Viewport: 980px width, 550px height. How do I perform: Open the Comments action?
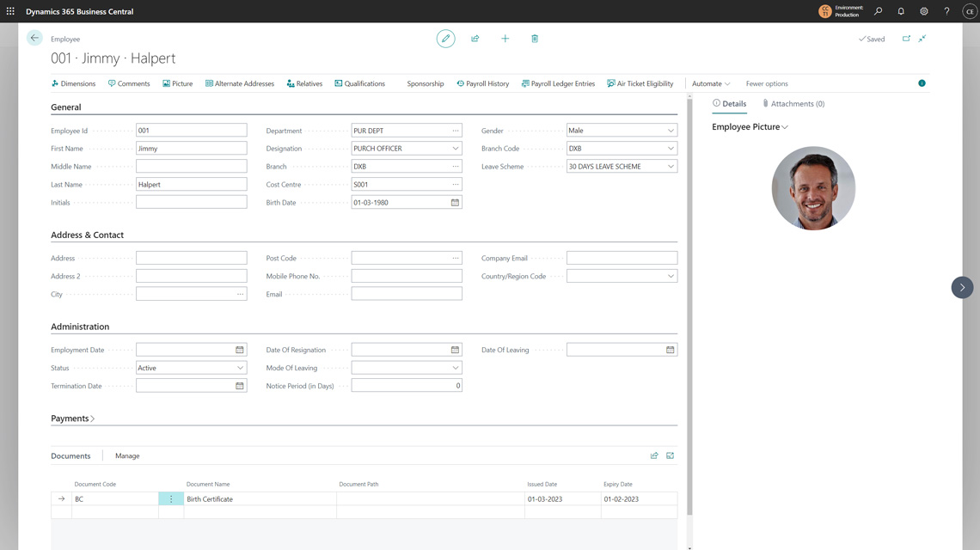pyautogui.click(x=129, y=83)
